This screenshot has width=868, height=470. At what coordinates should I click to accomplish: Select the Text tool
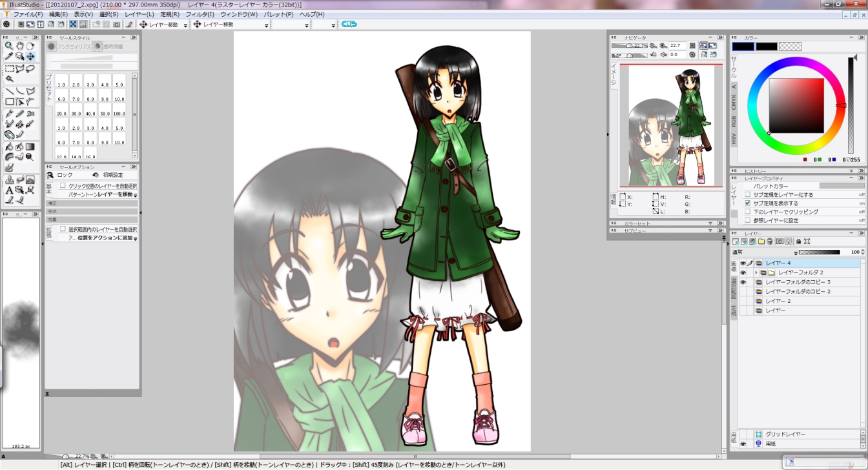[9, 190]
